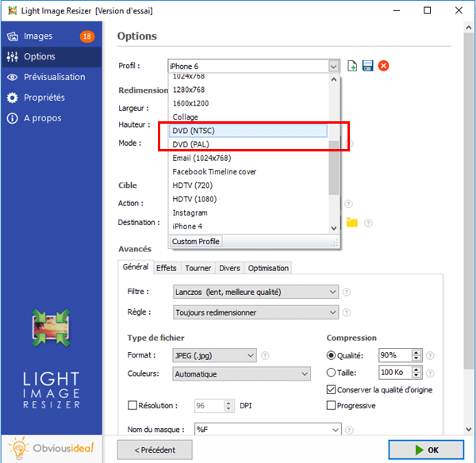Switch to the Général tab
Image resolution: width=476 pixels, height=463 pixels.
click(136, 267)
